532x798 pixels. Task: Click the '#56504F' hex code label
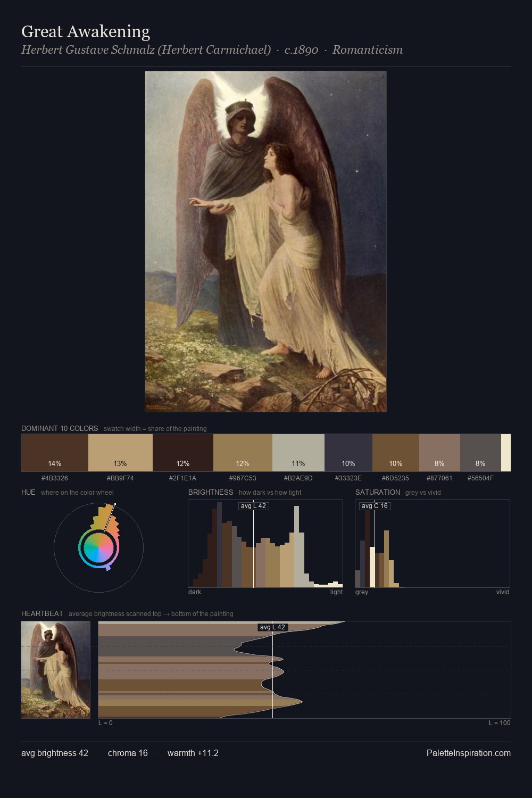coord(480,478)
